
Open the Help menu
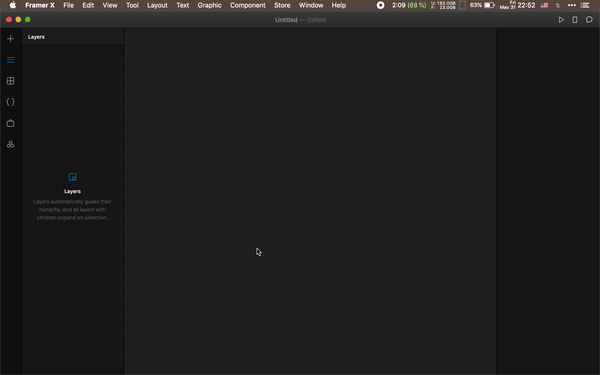point(339,5)
